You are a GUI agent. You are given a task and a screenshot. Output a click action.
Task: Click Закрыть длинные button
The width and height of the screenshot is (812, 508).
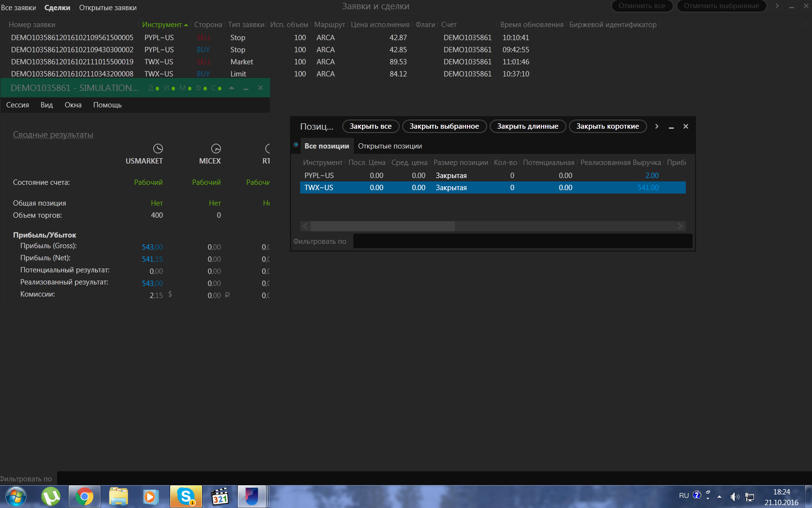528,126
